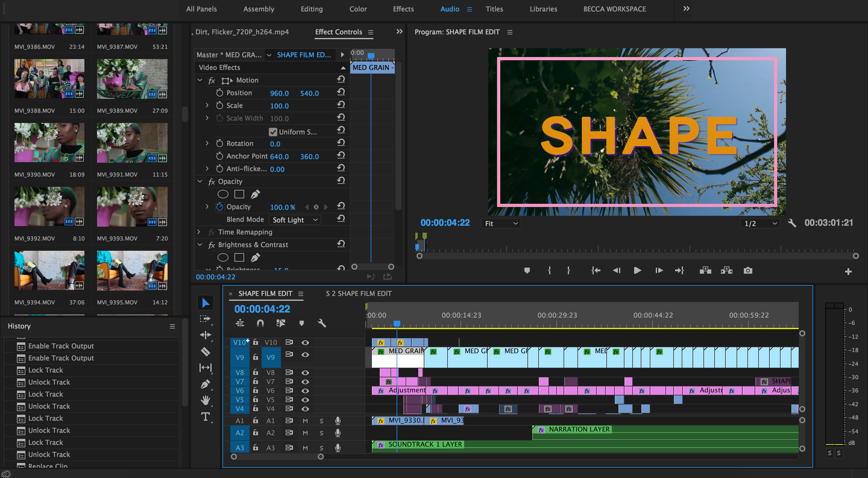Open the Blend Mode Soft Light dropdown
Image resolution: width=868 pixels, height=478 pixels.
coord(295,220)
